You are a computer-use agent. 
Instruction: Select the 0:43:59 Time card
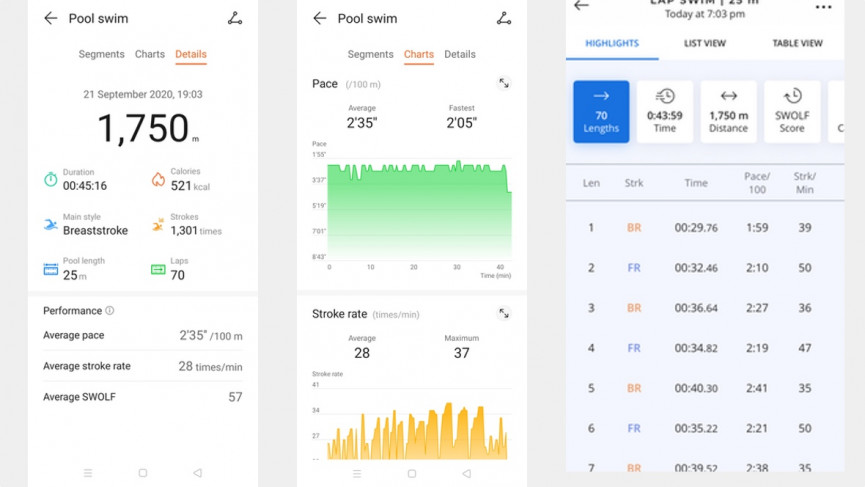[665, 111]
